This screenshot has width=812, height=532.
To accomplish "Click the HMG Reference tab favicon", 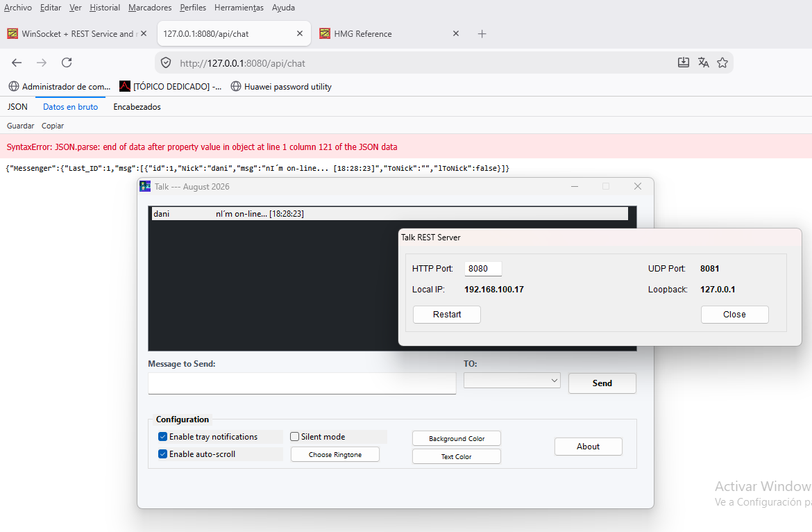I will tap(325, 33).
